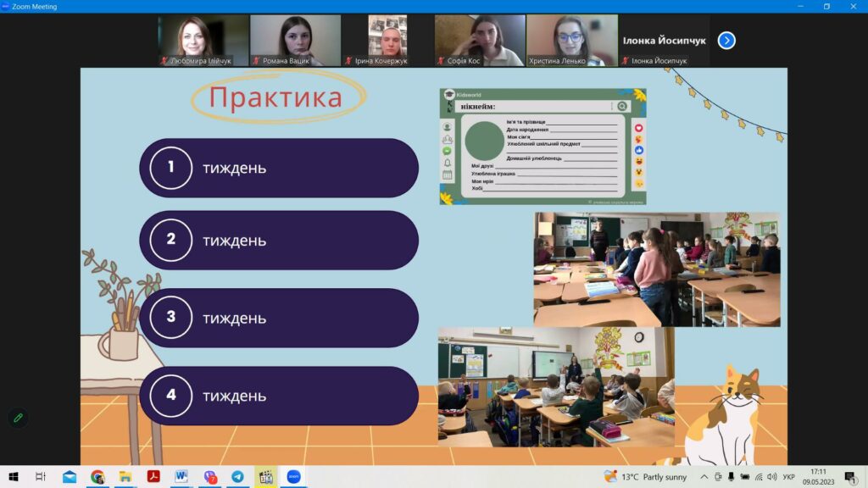Viewport: 868px width, 488px height.
Task: Toggle the Wi-Fi network icon in tray
Action: tap(759, 477)
